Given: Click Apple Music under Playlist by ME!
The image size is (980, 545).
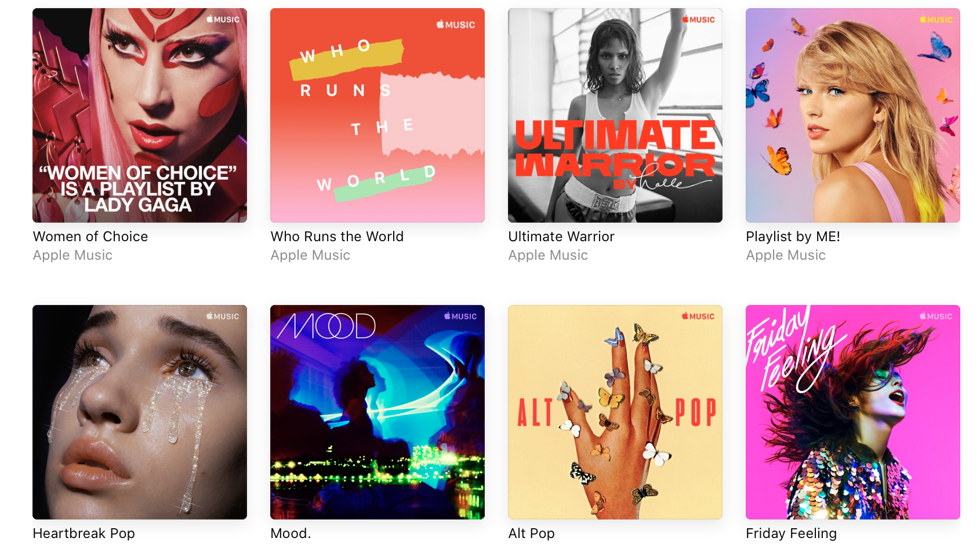Looking at the screenshot, I should tap(786, 255).
